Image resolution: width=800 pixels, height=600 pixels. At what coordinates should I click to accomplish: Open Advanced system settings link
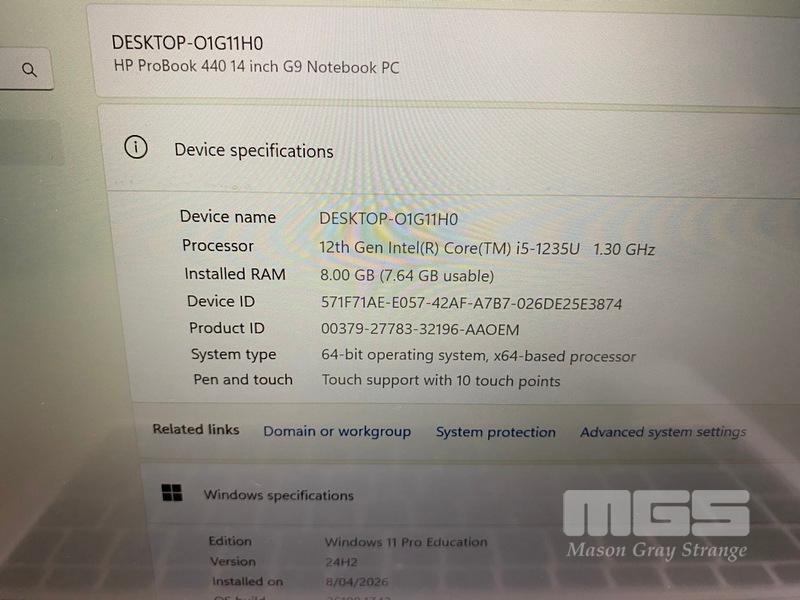663,432
